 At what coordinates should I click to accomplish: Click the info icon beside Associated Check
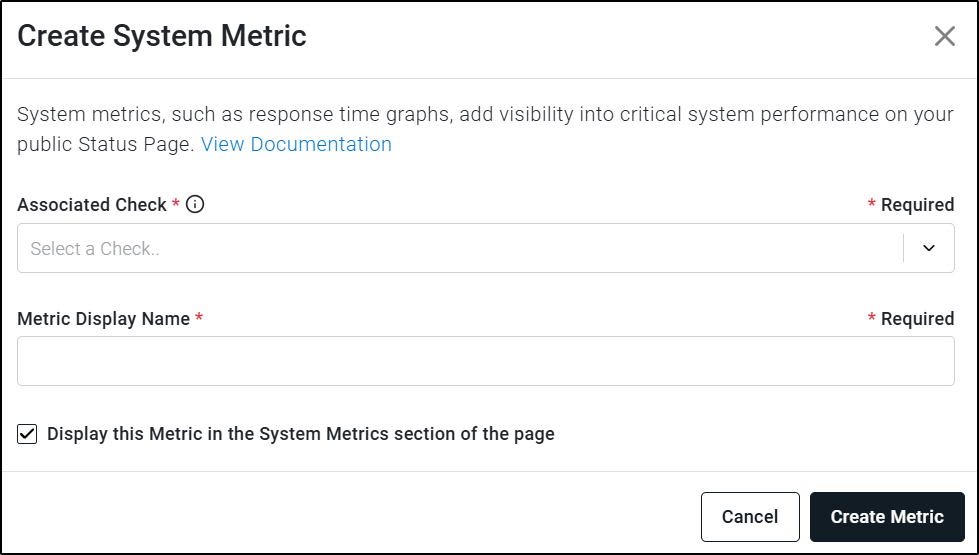tap(195, 204)
